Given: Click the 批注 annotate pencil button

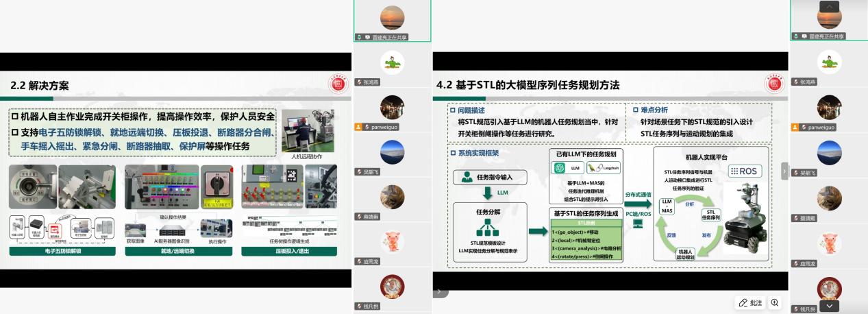Looking at the screenshot, I should 749,302.
